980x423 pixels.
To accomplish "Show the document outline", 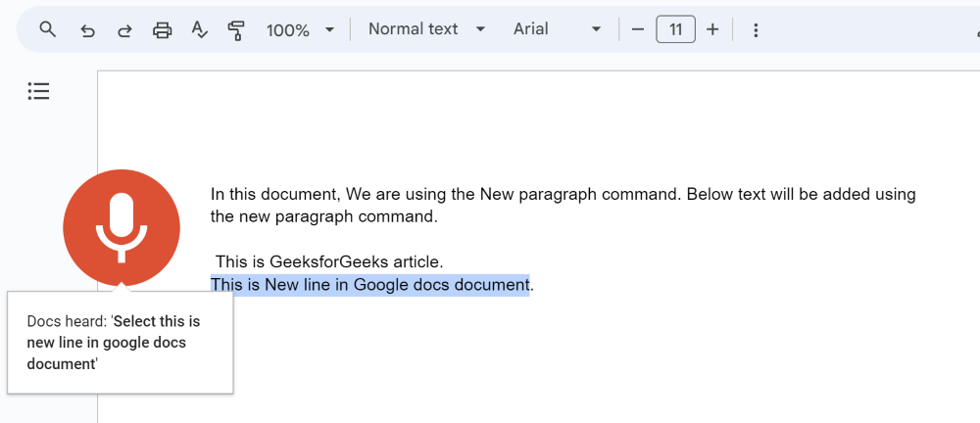I will click(38, 91).
